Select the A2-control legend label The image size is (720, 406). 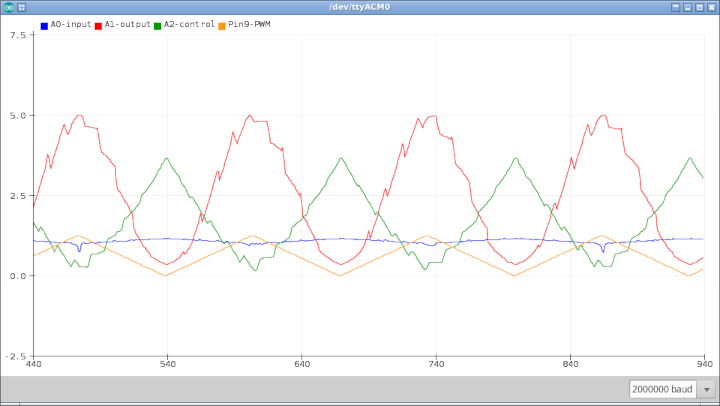(189, 25)
